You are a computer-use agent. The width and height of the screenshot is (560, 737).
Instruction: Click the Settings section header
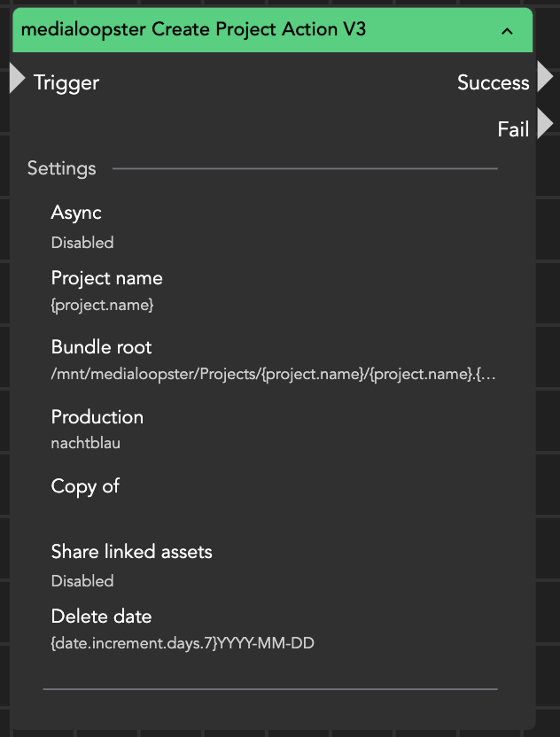click(x=62, y=168)
